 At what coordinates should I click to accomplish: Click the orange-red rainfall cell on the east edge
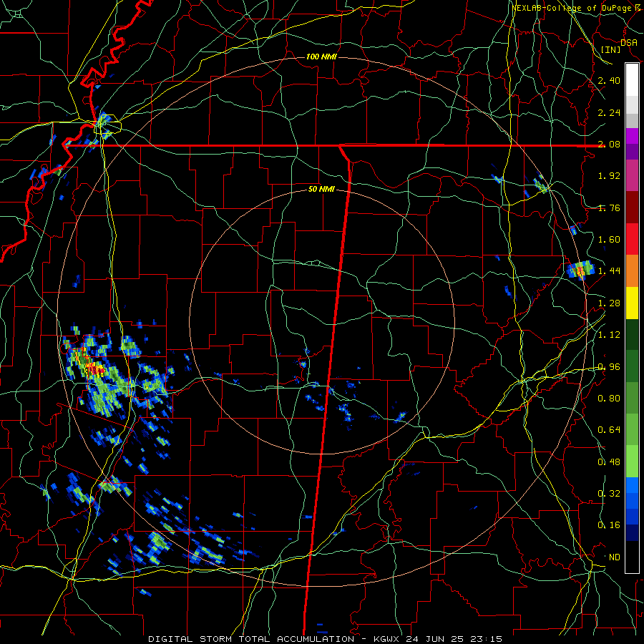point(580,270)
